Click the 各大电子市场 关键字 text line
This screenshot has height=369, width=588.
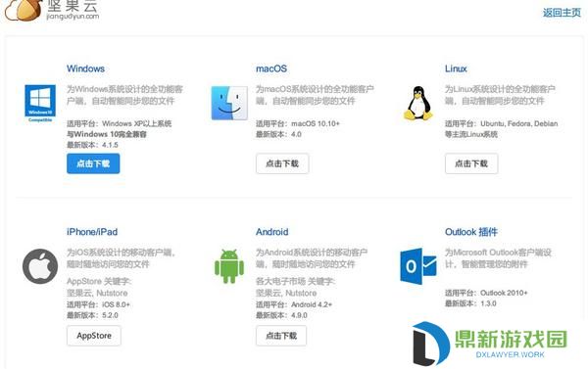pyautogui.click(x=296, y=281)
